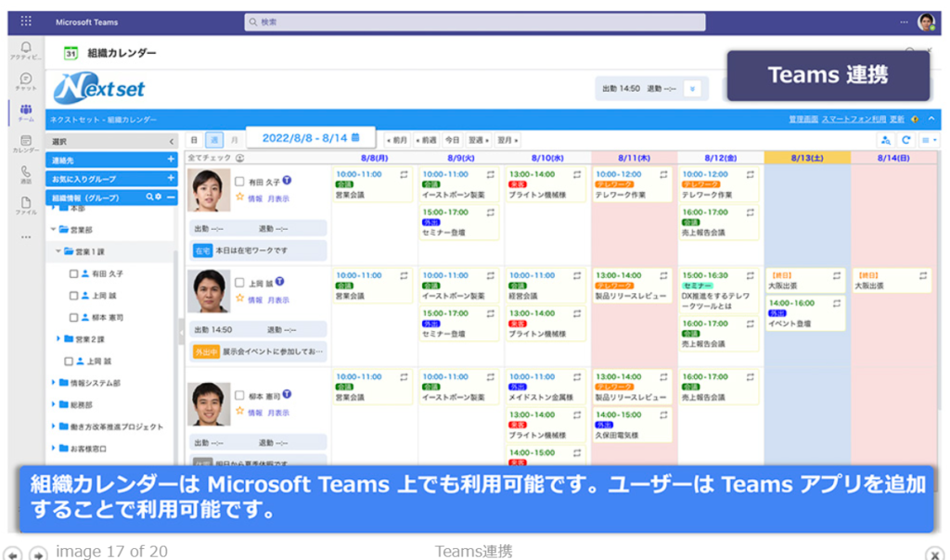The height and width of the screenshot is (560, 950).
Task: Click the icon next to 全てチェック
Action: (x=240, y=158)
